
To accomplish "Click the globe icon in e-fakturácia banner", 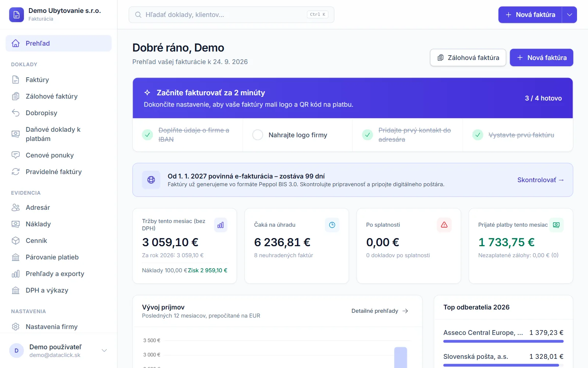I will click(x=151, y=180).
